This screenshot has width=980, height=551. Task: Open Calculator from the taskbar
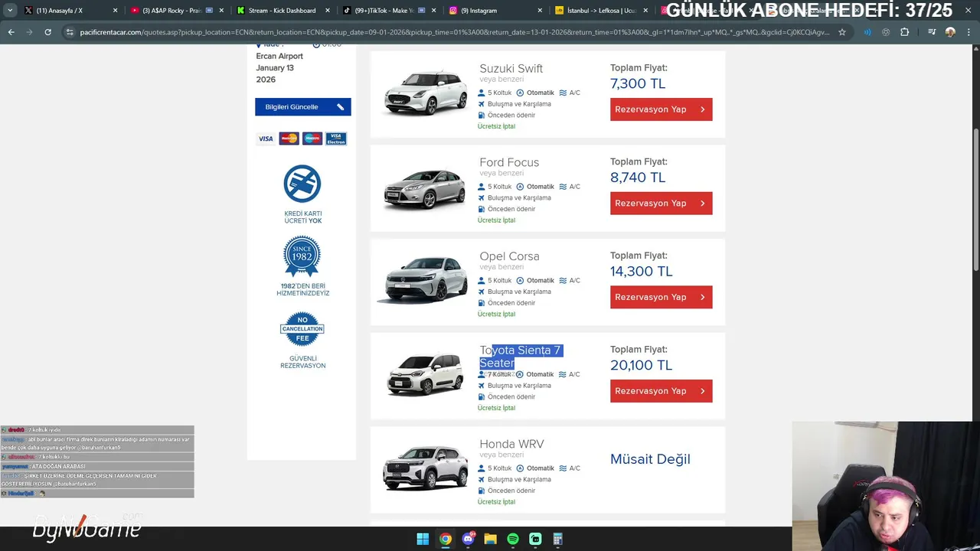(x=558, y=539)
